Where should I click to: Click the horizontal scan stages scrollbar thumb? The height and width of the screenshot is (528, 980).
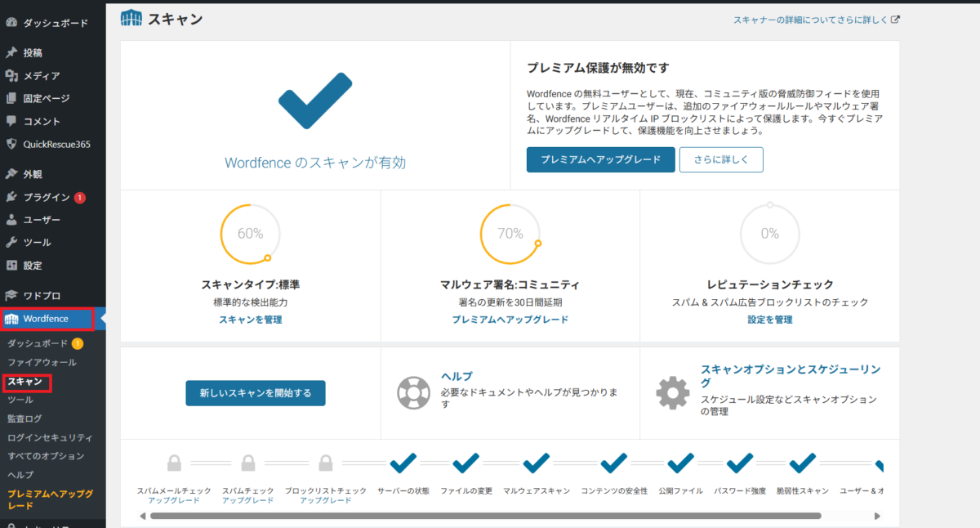tap(485, 516)
